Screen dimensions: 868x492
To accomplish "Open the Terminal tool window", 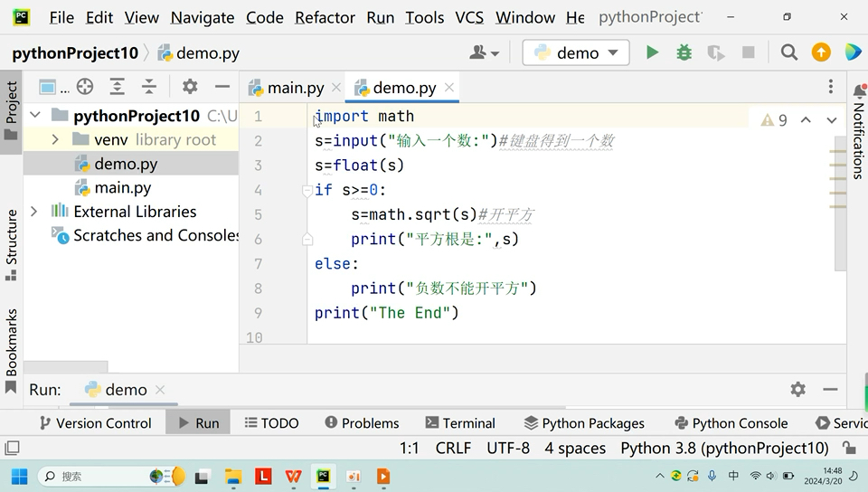I will pos(460,423).
